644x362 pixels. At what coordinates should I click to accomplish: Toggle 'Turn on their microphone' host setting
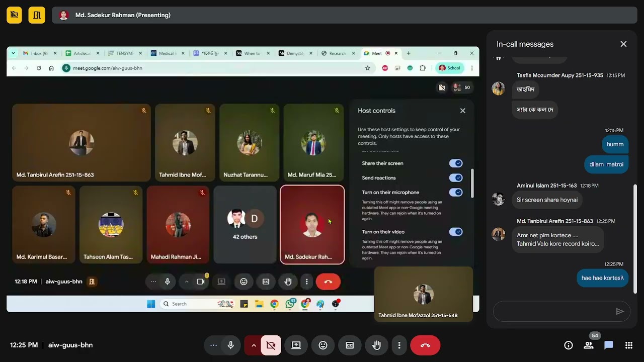[x=456, y=192]
